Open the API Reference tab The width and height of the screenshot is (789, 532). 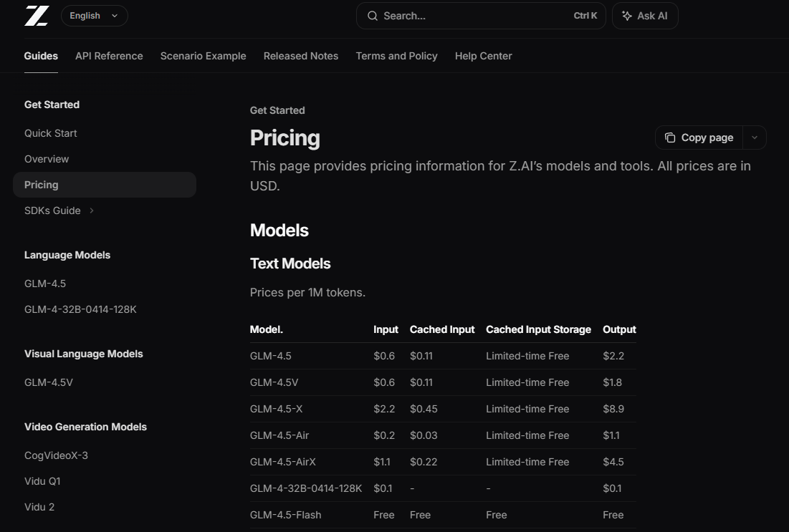click(x=109, y=56)
